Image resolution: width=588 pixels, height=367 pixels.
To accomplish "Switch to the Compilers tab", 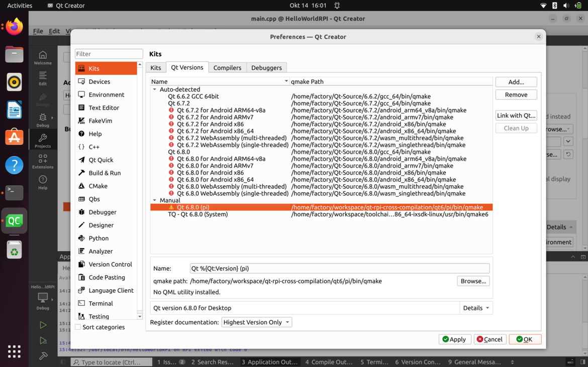I will click(x=227, y=68).
